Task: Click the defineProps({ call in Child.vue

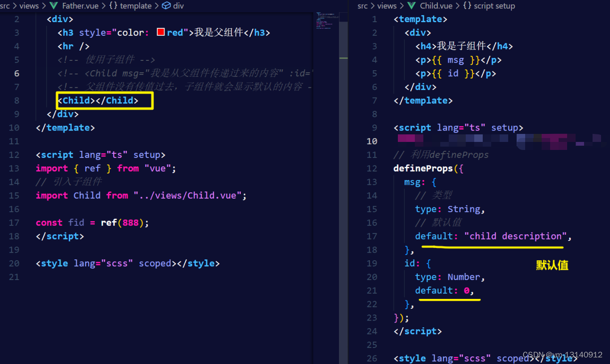Action: (x=429, y=168)
